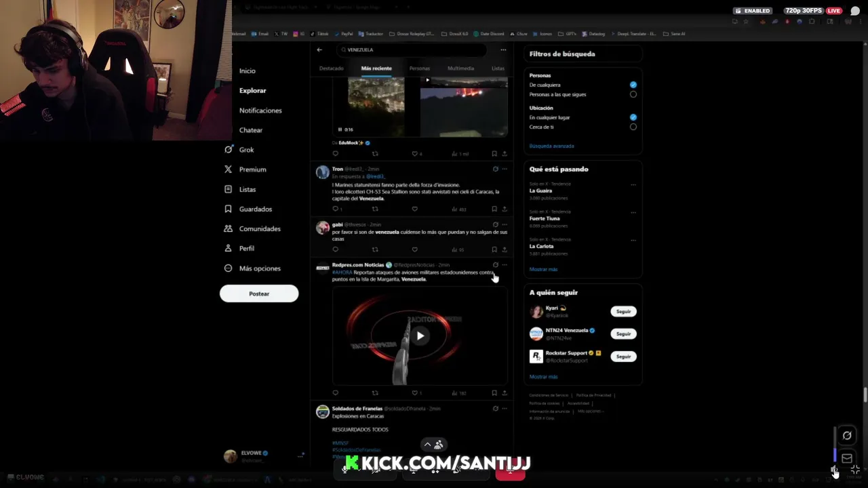The image size is (868, 488).
Task: Switch to the Multimedia tab
Action: tap(460, 68)
